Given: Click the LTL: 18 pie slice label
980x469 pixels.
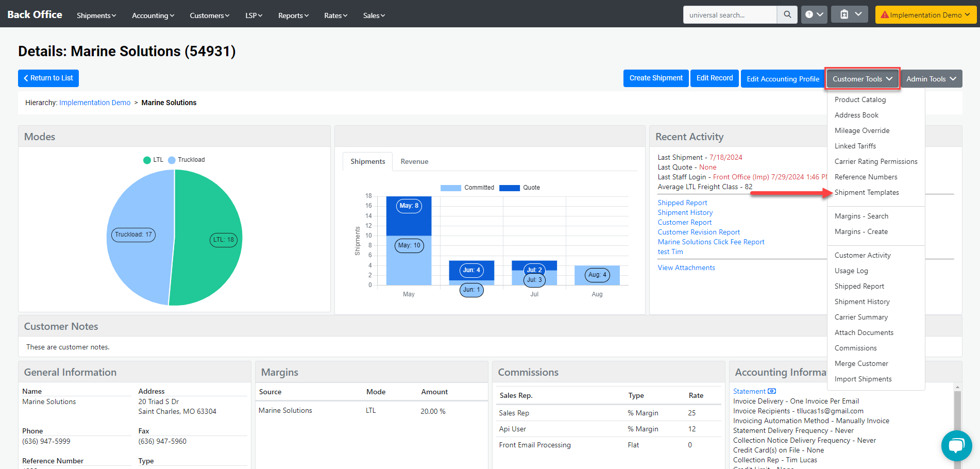Looking at the screenshot, I should (x=224, y=240).
